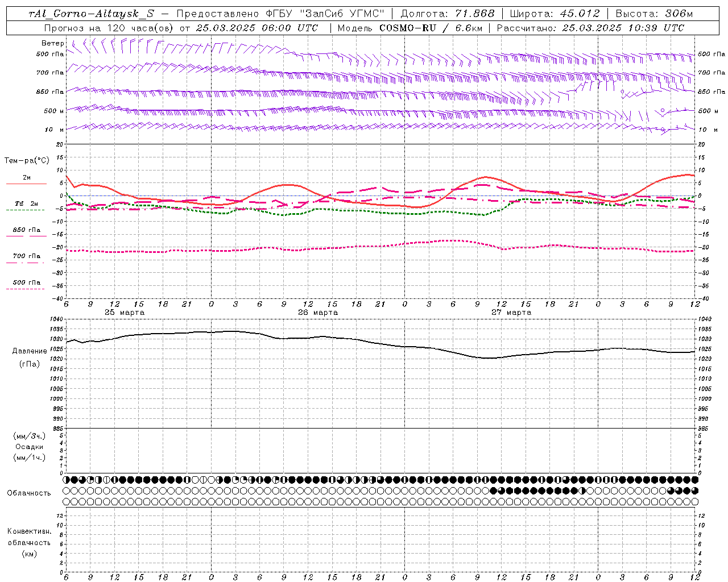This screenshot has width=728, height=582.
Task: Click the station name rAl_Gorno-Altaysk_S
Action: point(90,14)
